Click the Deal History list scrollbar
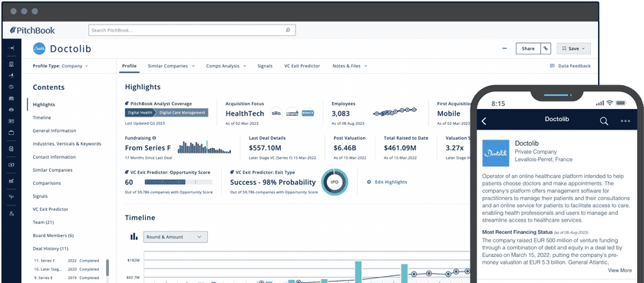 107,268
